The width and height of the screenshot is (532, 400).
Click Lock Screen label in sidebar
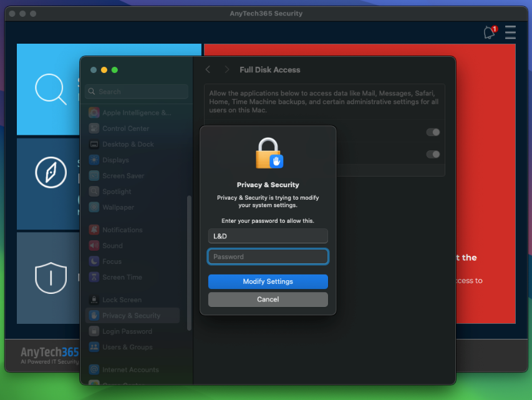point(122,300)
